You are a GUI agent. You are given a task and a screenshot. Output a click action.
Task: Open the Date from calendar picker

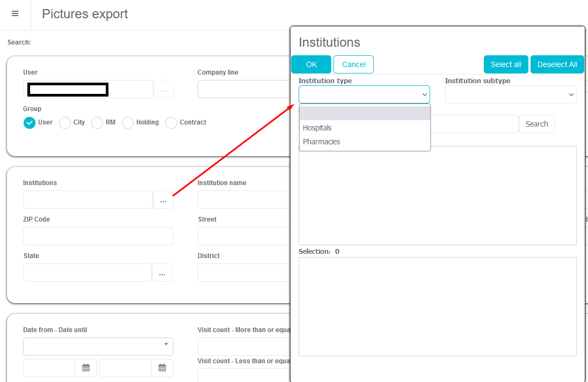pyautogui.click(x=86, y=368)
